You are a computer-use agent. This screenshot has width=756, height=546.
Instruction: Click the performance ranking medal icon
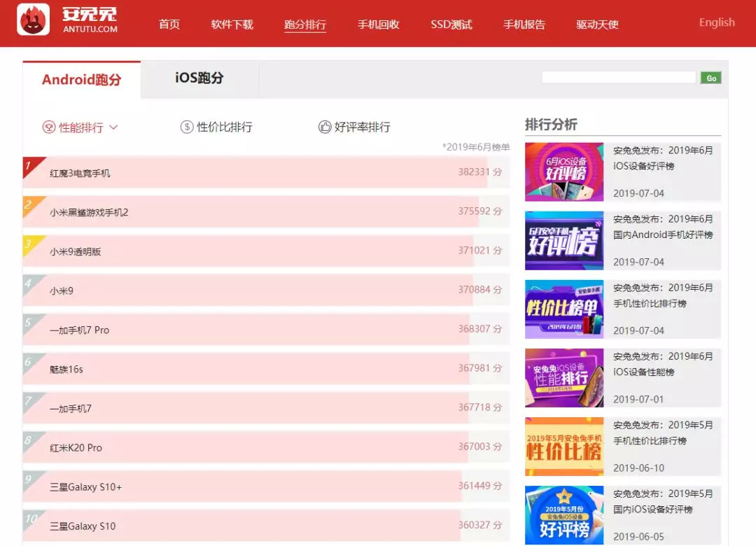click(x=49, y=127)
